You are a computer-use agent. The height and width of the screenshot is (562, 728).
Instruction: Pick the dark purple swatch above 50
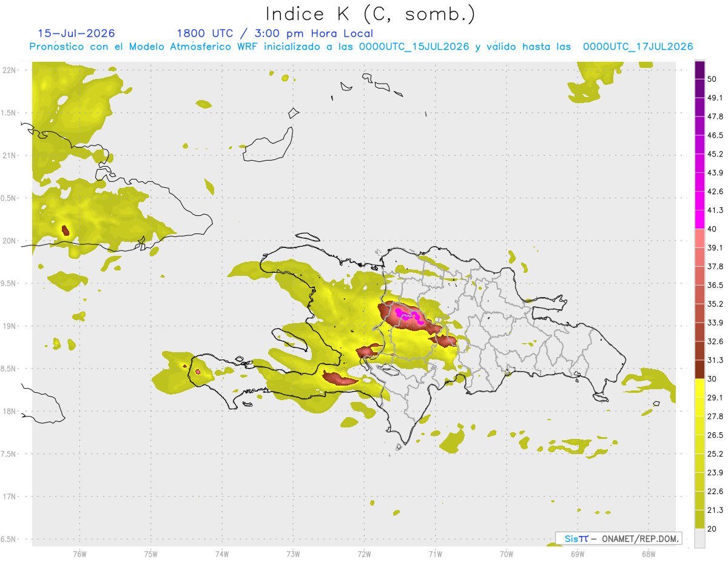[699, 70]
